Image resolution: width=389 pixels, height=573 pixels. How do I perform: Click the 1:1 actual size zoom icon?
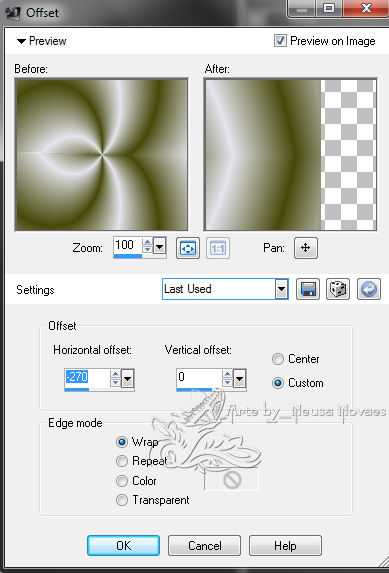pyautogui.click(x=218, y=248)
